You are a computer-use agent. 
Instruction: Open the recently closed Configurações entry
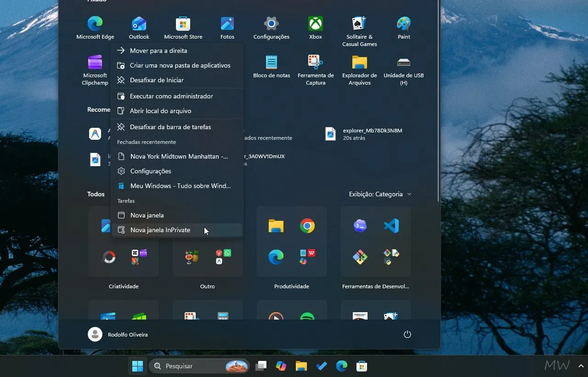coord(177,171)
